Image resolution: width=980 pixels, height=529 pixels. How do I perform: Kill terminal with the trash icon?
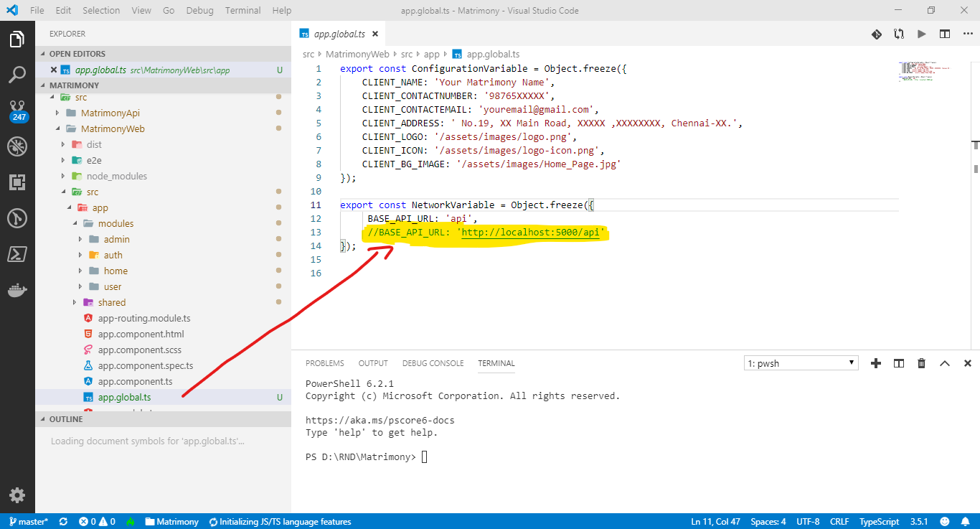922,363
